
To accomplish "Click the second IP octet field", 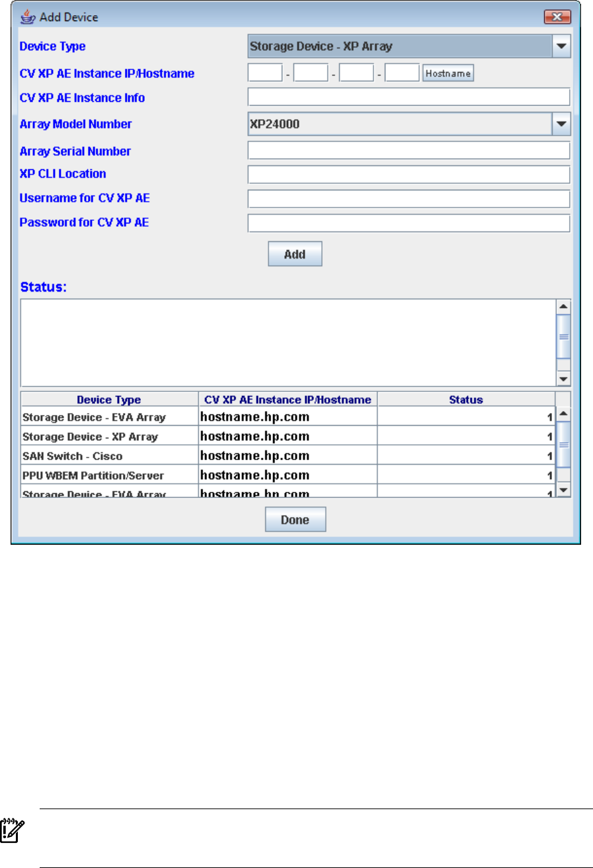I will tap(311, 72).
